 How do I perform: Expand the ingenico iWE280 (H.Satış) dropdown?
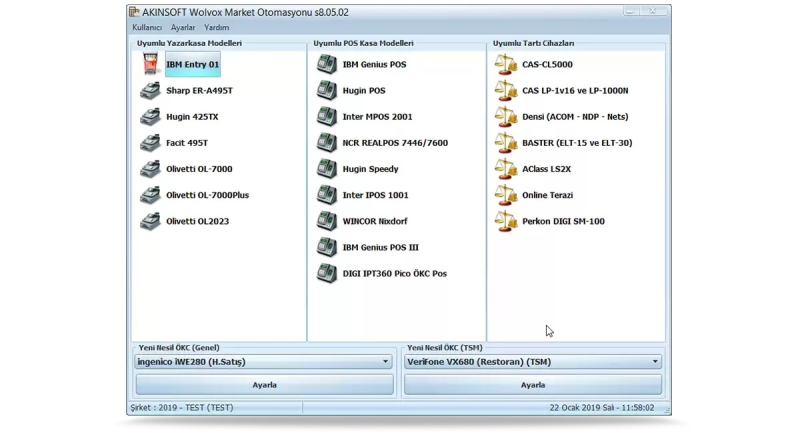pyautogui.click(x=386, y=362)
